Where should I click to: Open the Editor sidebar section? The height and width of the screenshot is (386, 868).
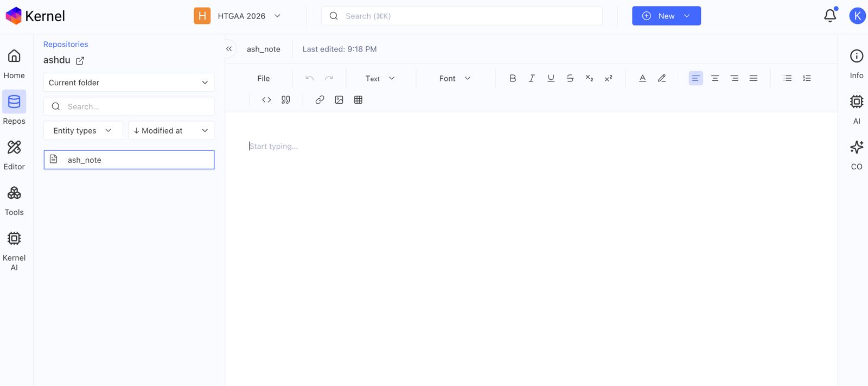coord(14,155)
